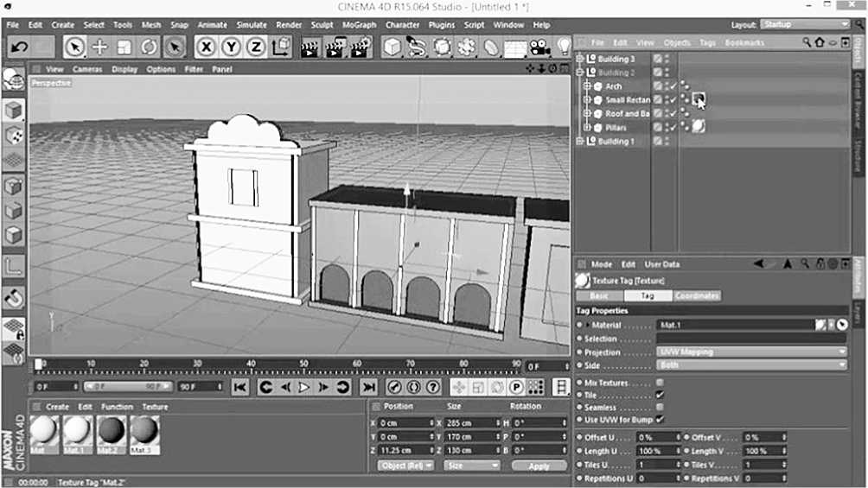Click the Undo arrow icon
The height and width of the screenshot is (488, 868).
click(19, 47)
